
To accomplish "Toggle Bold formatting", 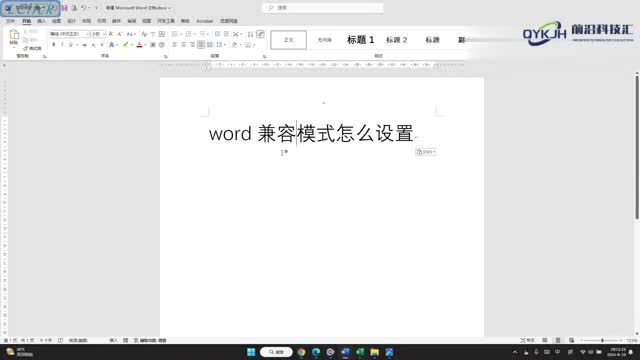I will (53, 45).
